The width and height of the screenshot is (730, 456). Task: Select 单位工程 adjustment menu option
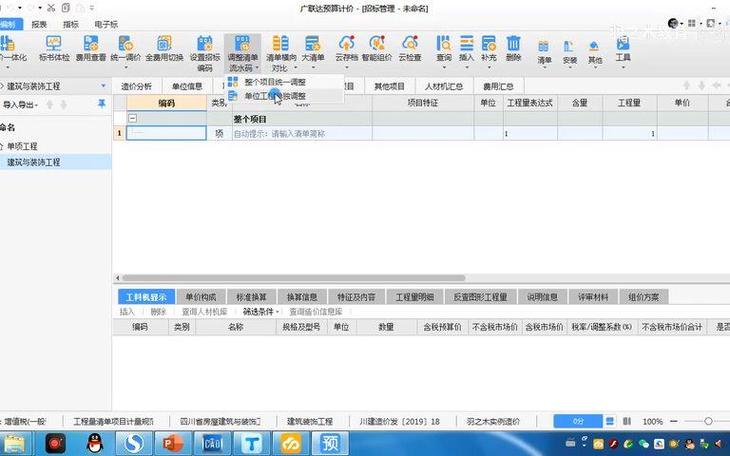275,96
